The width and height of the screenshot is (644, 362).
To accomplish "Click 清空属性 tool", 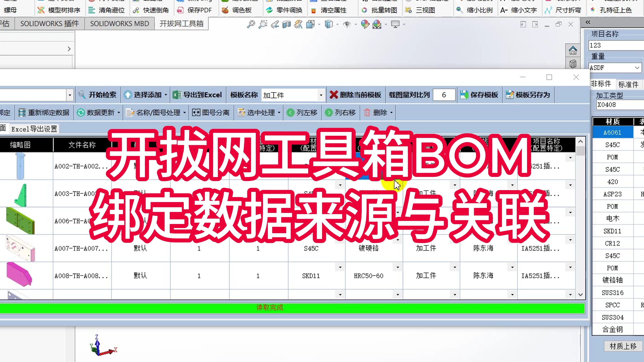I will (328, 10).
